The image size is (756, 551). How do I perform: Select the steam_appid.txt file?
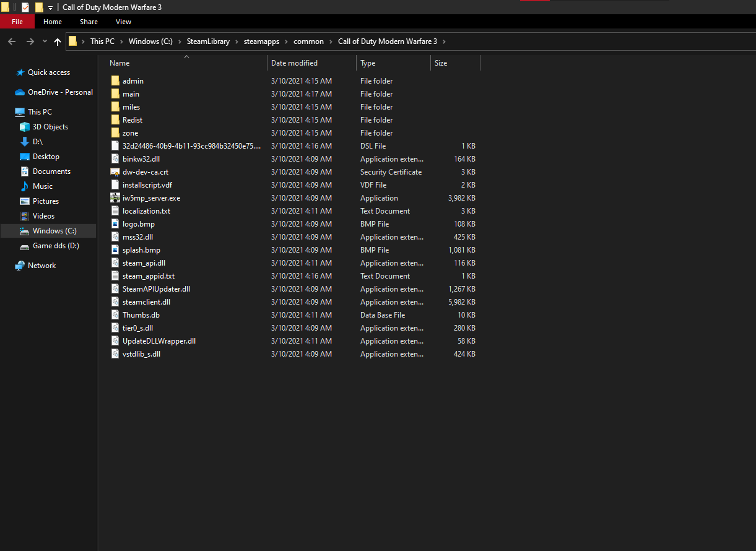149,276
